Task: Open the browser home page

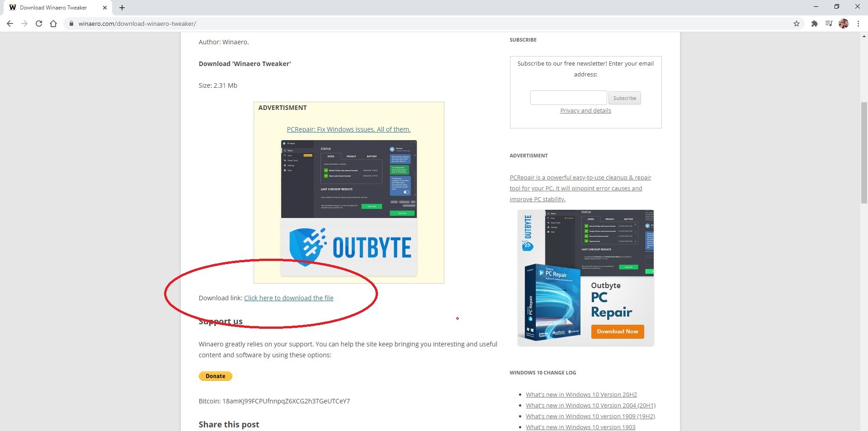Action: pos(53,24)
